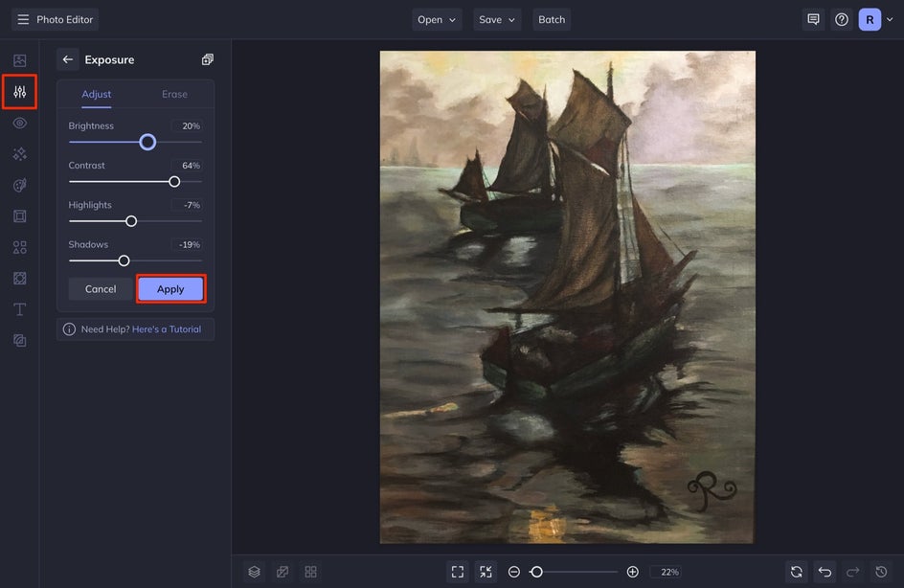Open the Layers panel icon
904x588 pixels.
point(255,572)
